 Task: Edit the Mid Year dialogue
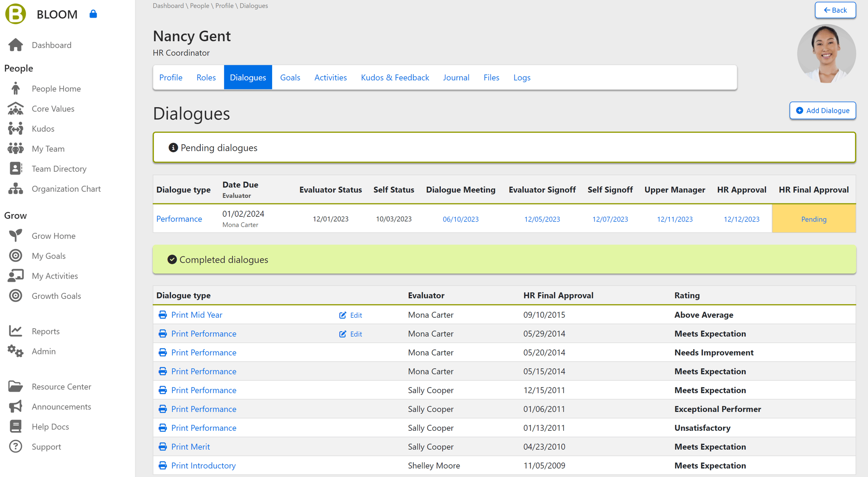351,315
